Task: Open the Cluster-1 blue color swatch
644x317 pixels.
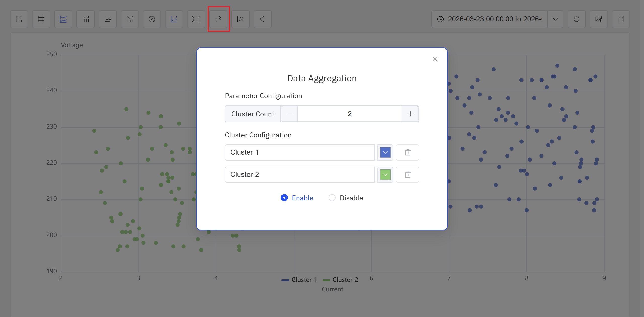Action: coord(385,152)
